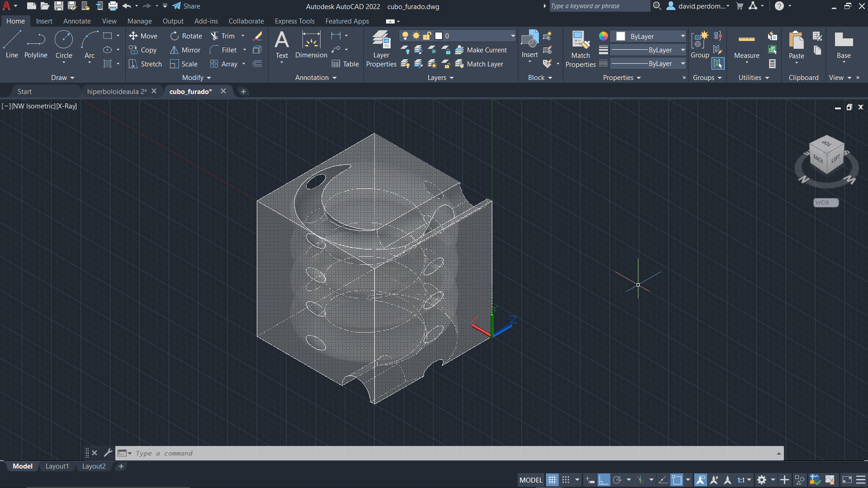Select the Dimension tool
This screenshot has height=488, width=868.
click(311, 45)
